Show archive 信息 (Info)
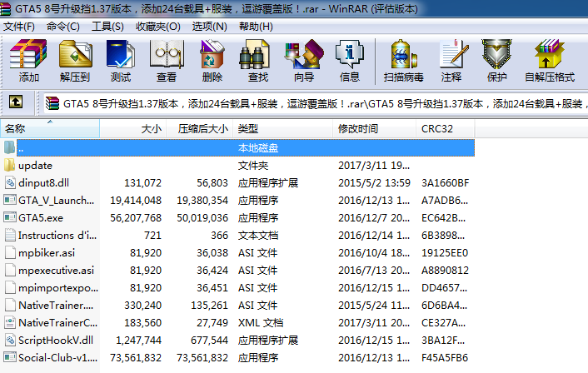The height and width of the screenshot is (373, 588). pos(350,55)
